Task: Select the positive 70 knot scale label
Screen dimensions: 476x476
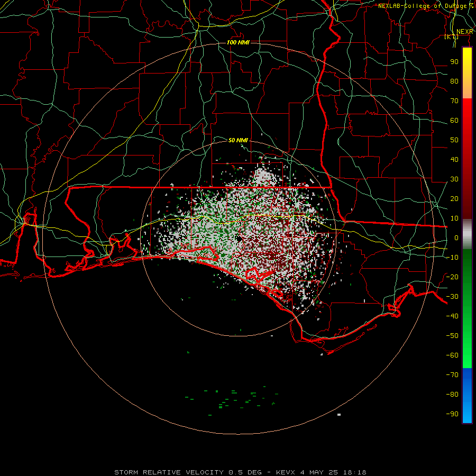Action: [x=454, y=101]
